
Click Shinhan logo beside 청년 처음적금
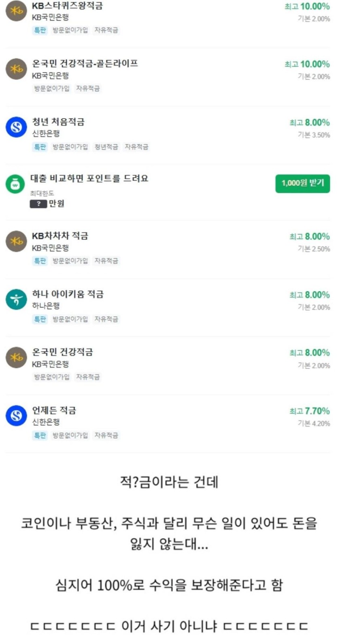click(16, 127)
